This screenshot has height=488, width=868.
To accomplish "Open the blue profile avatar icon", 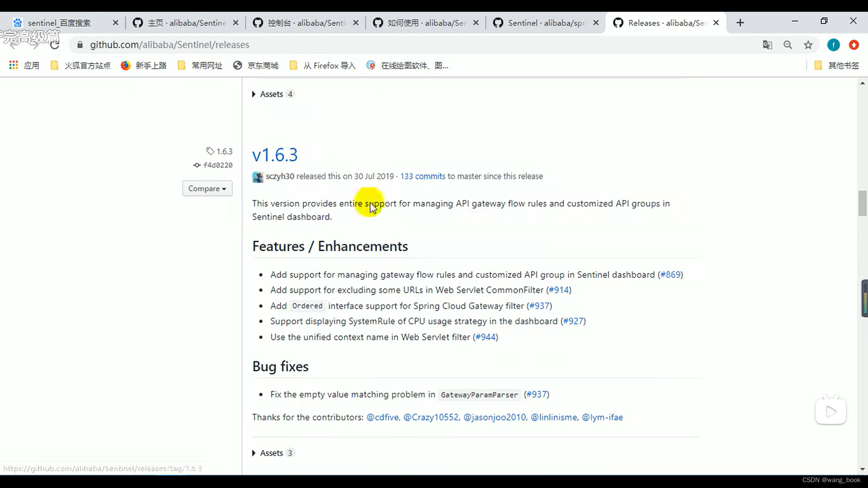I will pyautogui.click(x=834, y=45).
